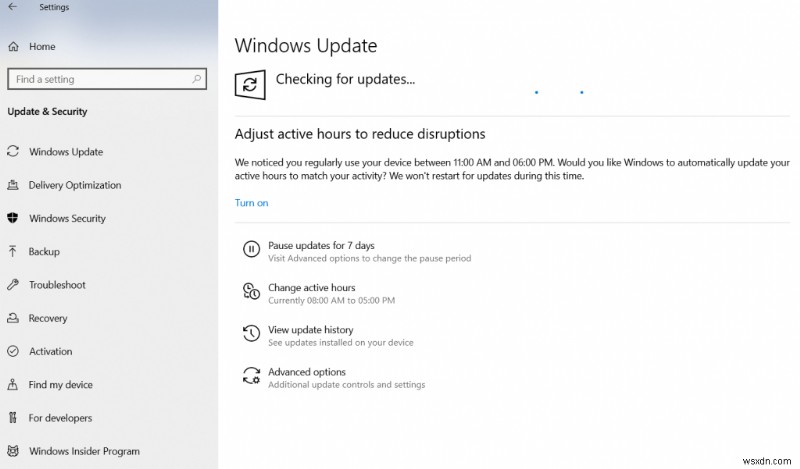800x469 pixels.
Task: Click the Turn on link for active hours
Action: point(251,203)
